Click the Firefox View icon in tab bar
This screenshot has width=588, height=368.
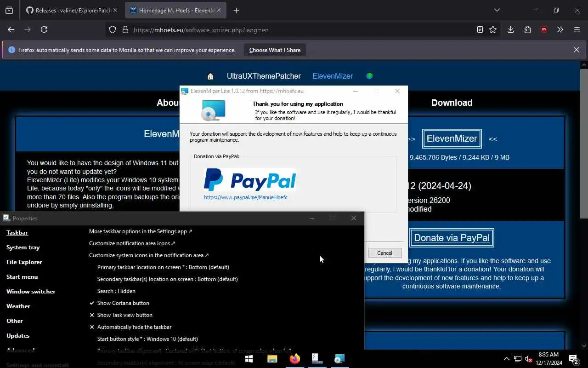tap(9, 10)
